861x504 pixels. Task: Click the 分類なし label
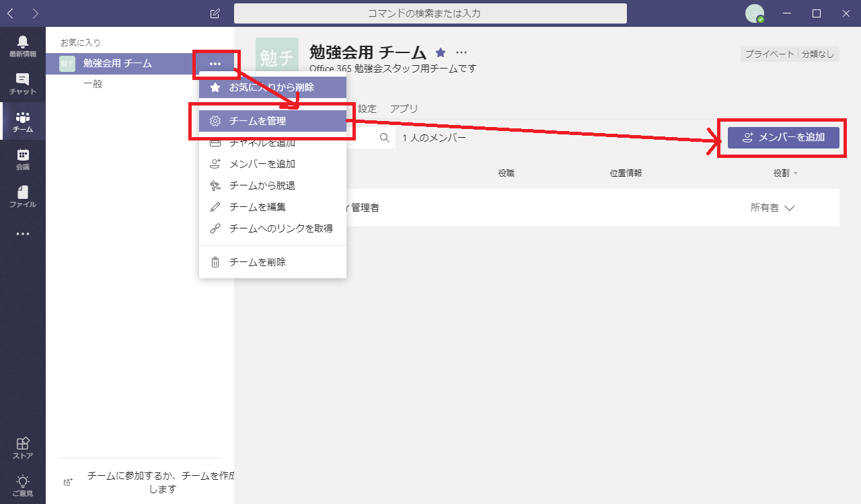click(x=818, y=54)
